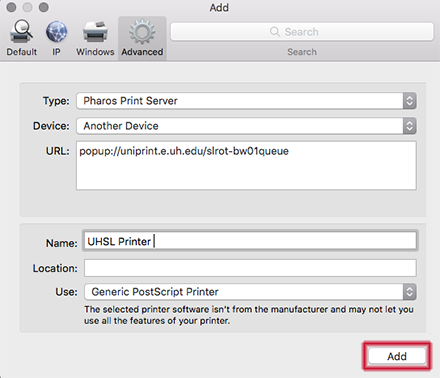440x378 pixels.
Task: Click the Name field with UHSL Printer
Action: (250, 241)
